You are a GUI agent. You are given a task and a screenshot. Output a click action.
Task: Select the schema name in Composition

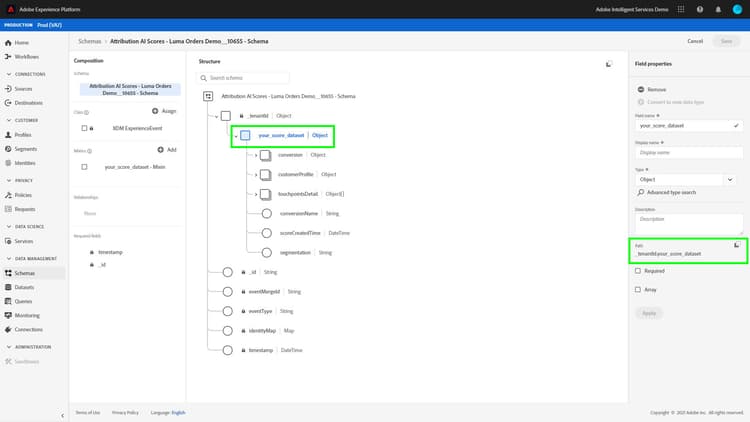coord(130,89)
